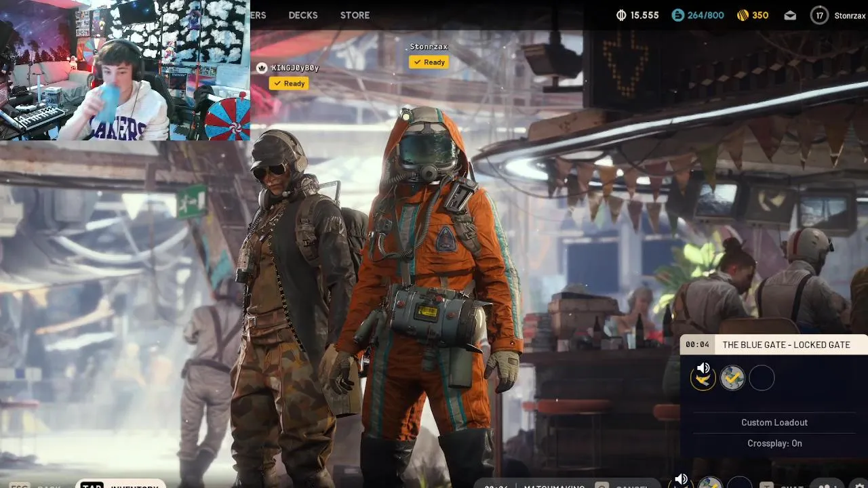Select the Stonrzax name above the orange character
The height and width of the screenshot is (488, 868).
pos(429,47)
